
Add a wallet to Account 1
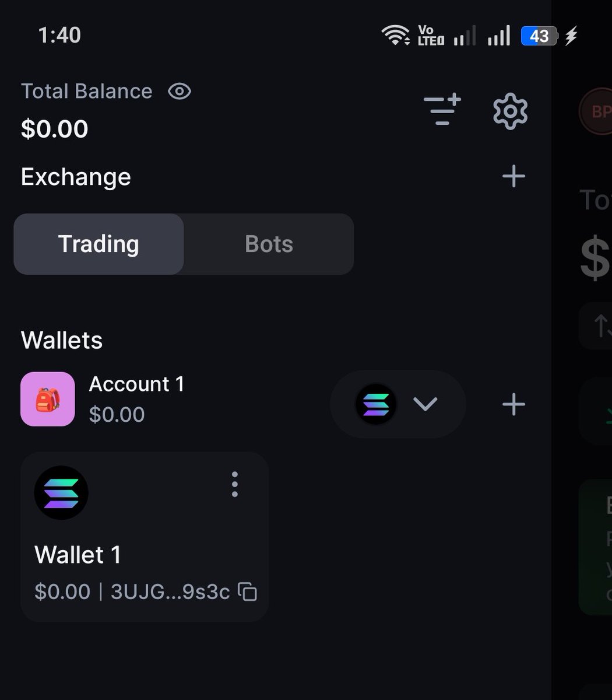[x=513, y=404]
